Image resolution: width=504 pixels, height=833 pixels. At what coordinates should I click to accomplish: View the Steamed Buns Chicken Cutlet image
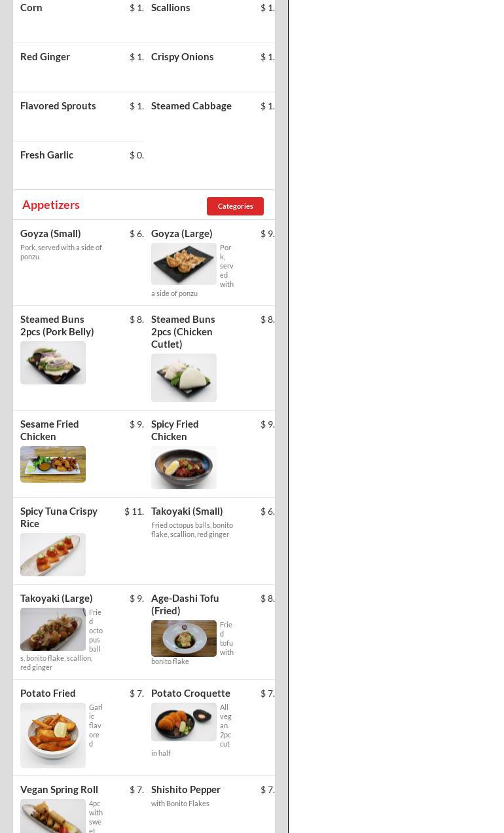pos(184,378)
